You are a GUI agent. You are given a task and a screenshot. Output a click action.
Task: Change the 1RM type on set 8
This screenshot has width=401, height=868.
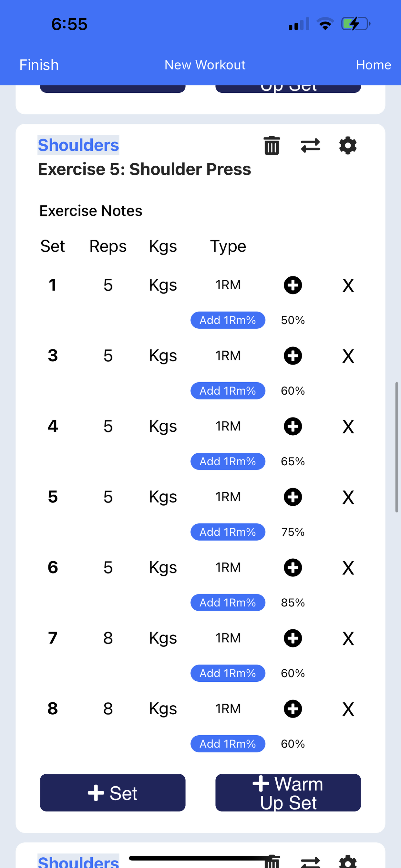[x=228, y=708]
